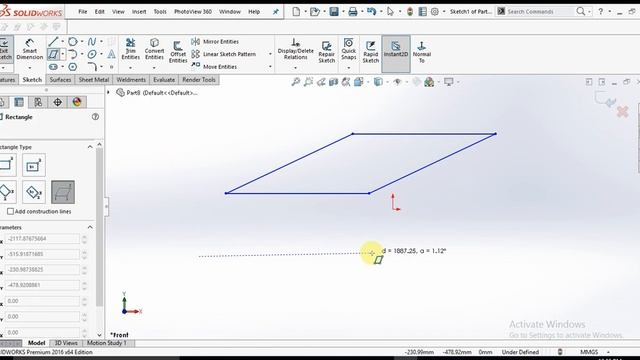
Task: Select 3 Point Center Rectangle type
Action: (x=33, y=192)
